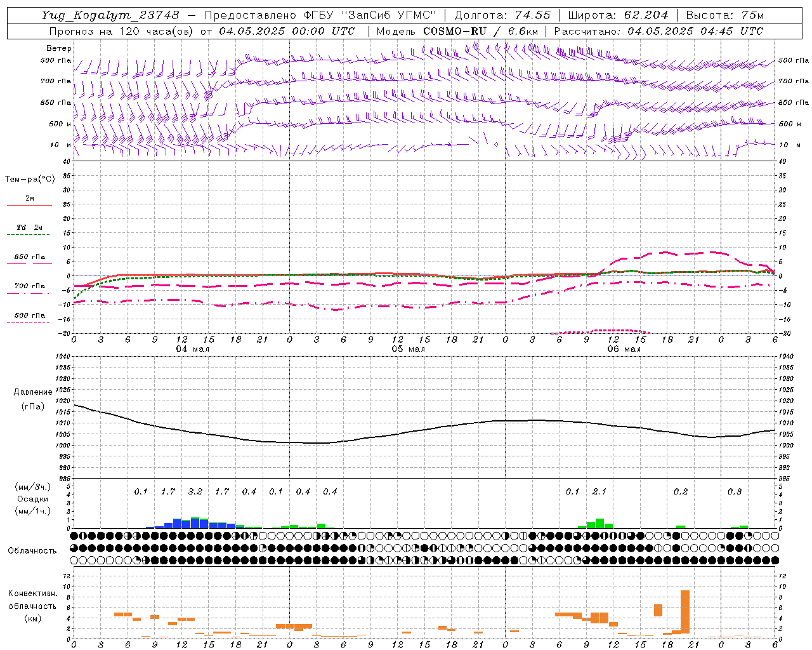Click the longitude value Долгота: 74.55
Image resolution: width=812 pixels, height=650 pixels.
(502, 15)
